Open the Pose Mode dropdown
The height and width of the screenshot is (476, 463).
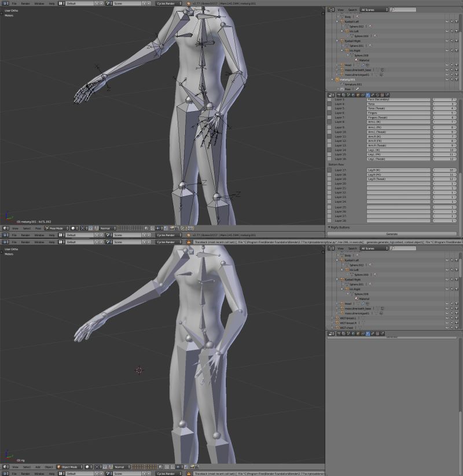point(56,228)
